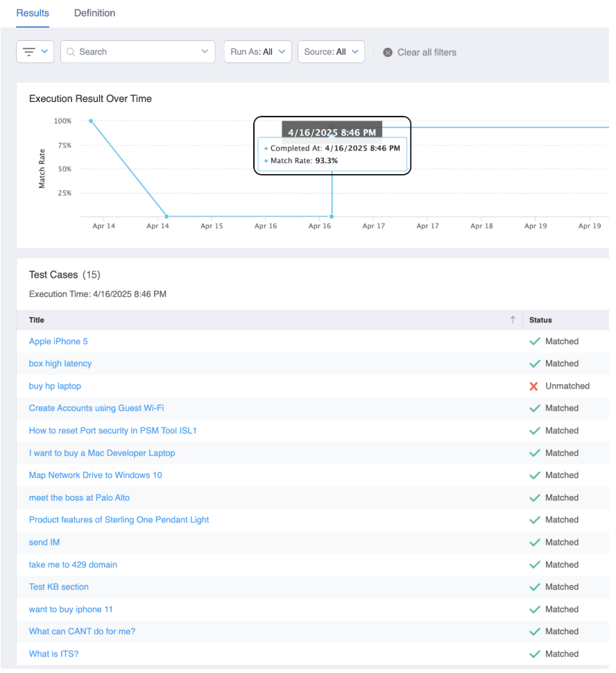The width and height of the screenshot is (616, 673).
Task: Click the Clear all filters X icon
Action: tap(388, 53)
